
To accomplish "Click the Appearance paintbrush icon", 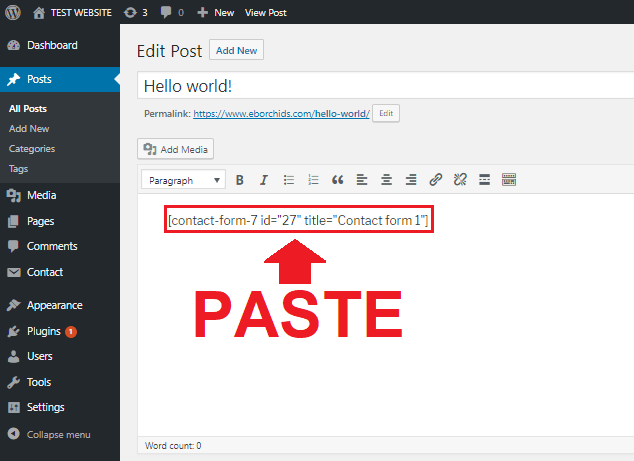I will (x=13, y=305).
